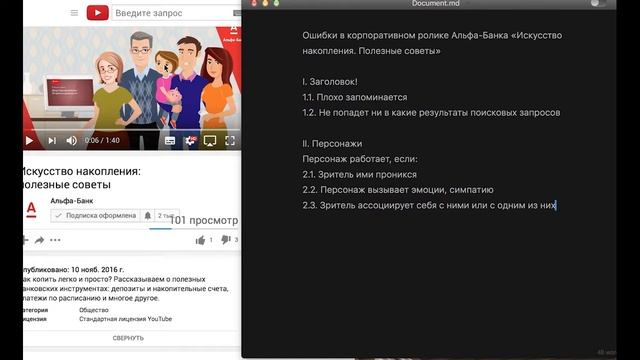Switch video to fullscreen
The height and width of the screenshot is (360, 640).
pos(230,141)
